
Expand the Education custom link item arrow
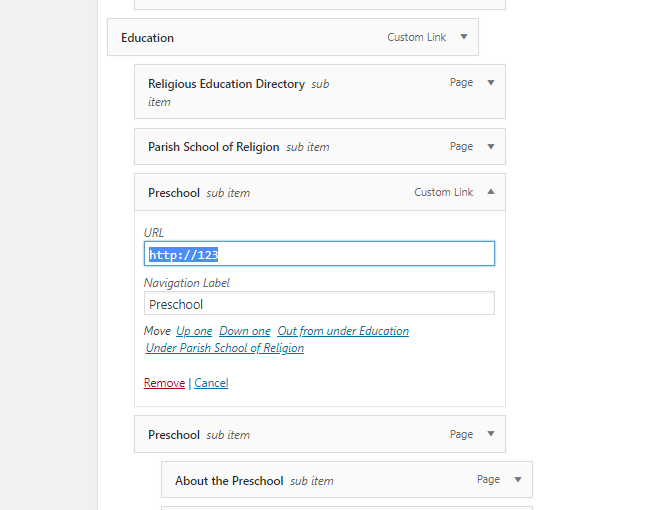[464, 37]
